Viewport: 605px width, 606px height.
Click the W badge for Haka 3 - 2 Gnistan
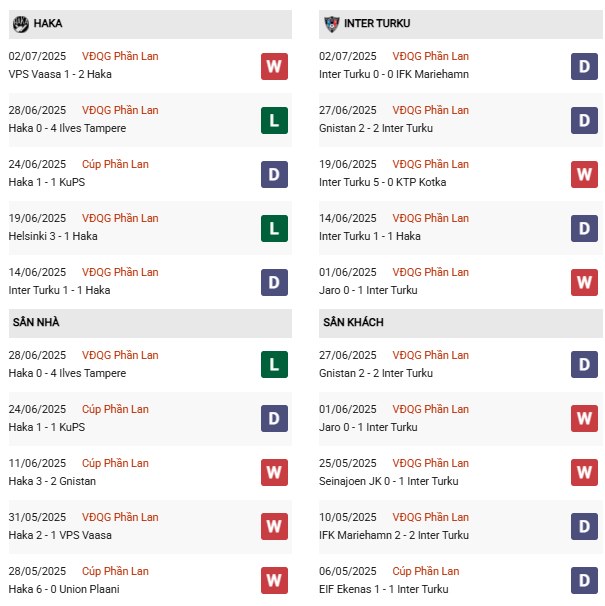point(274,473)
